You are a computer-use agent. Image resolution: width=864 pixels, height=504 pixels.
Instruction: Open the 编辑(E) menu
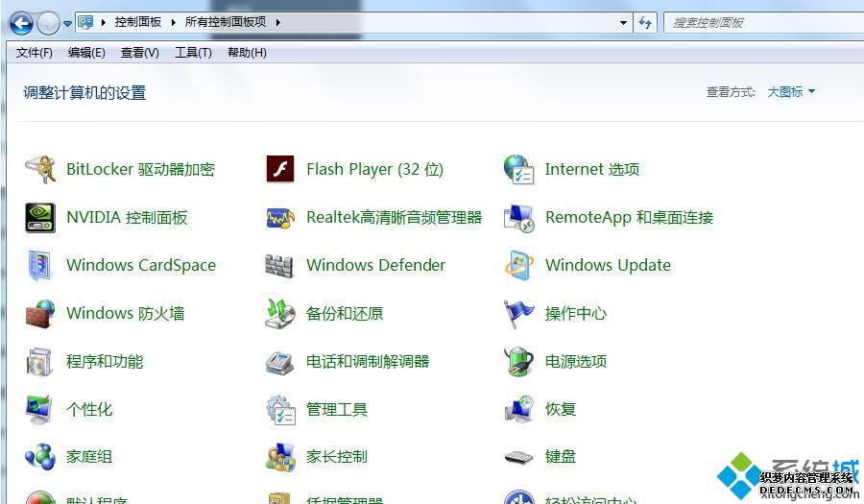86,53
